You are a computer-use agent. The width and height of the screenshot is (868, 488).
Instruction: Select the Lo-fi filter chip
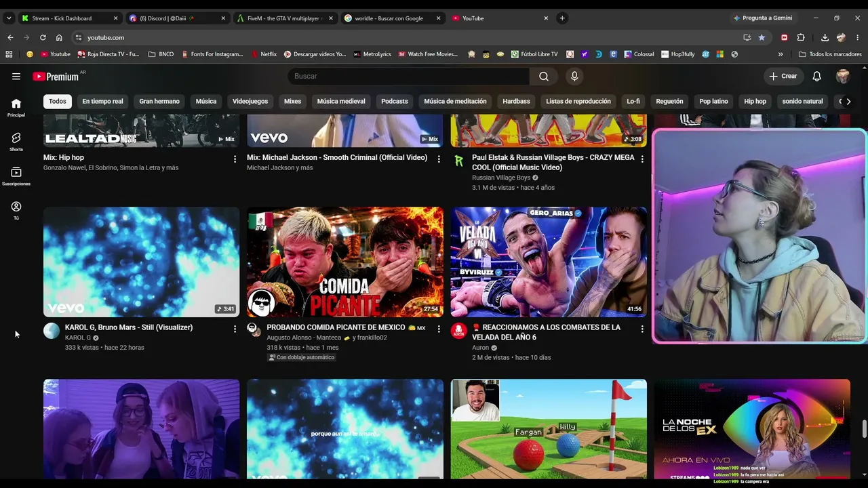633,102
